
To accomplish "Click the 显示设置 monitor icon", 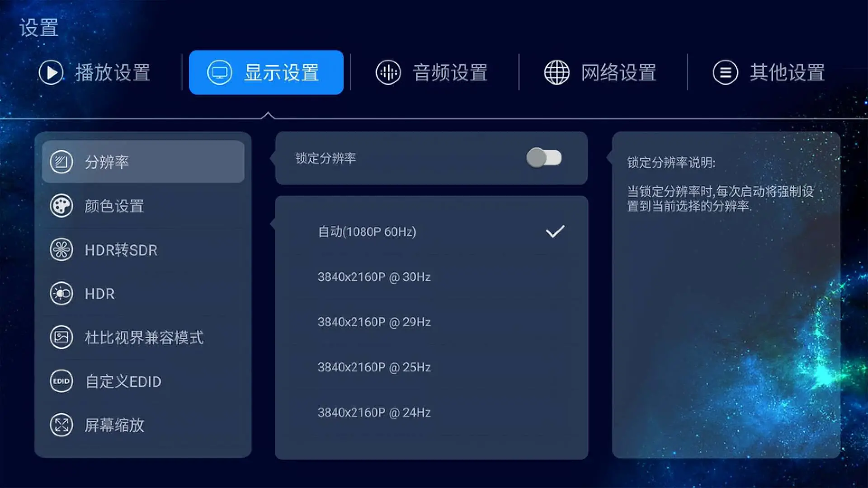I will 219,73.
